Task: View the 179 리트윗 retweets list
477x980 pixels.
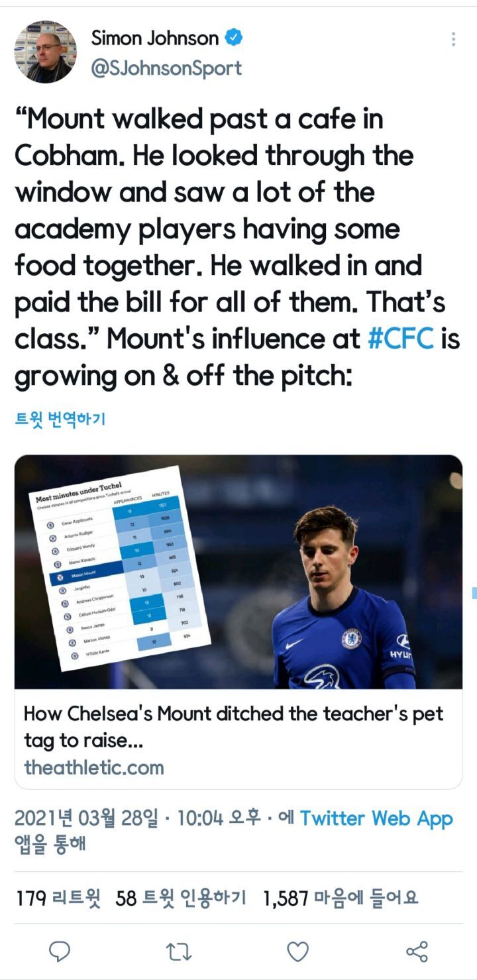Action: 58,898
